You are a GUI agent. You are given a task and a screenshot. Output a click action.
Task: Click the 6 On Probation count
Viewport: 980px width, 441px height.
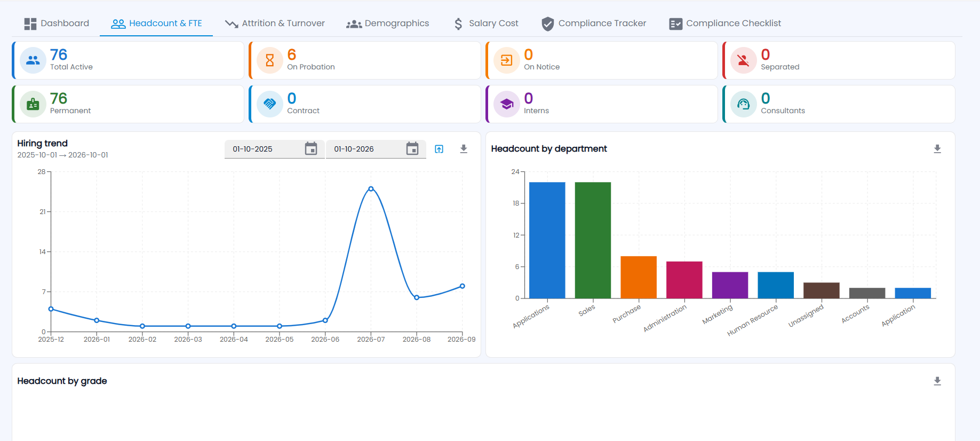tap(292, 54)
